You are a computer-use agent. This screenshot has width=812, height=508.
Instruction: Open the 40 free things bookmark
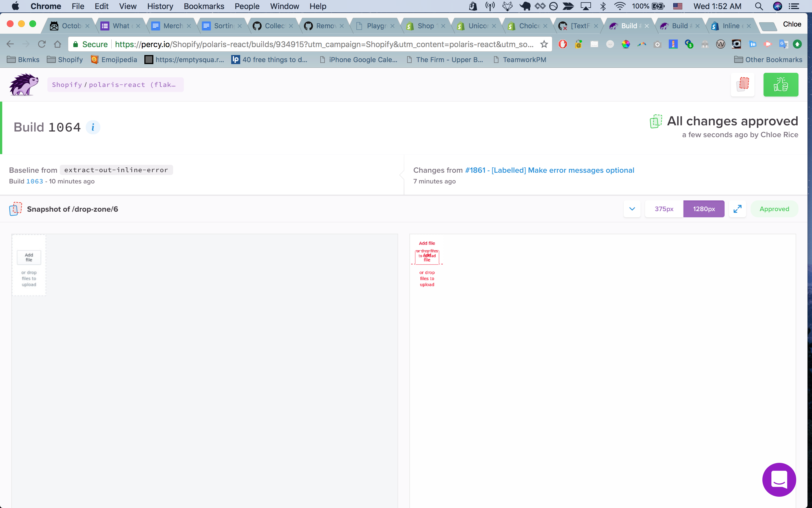270,60
